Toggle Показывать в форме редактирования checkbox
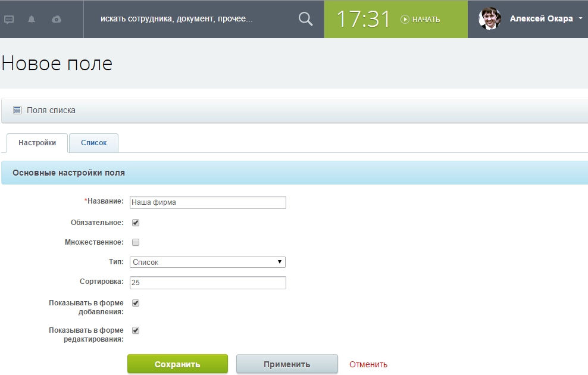 135,330
